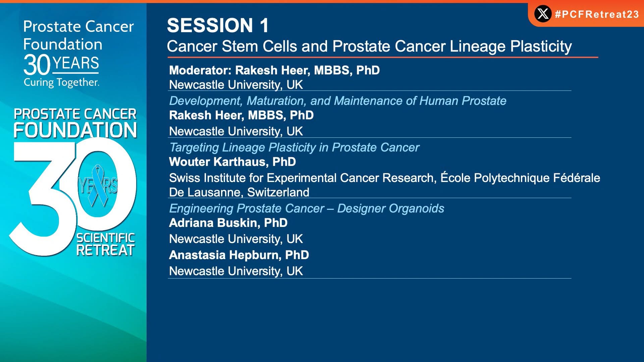Click the Prostate Cancer Foundation logo text at top
The image size is (644, 362).
coord(78,35)
